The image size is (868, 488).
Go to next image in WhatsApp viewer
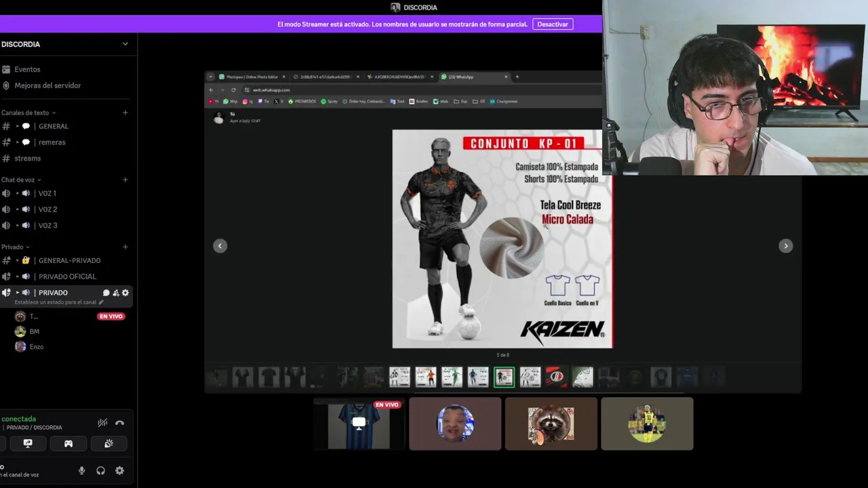pyautogui.click(x=785, y=246)
